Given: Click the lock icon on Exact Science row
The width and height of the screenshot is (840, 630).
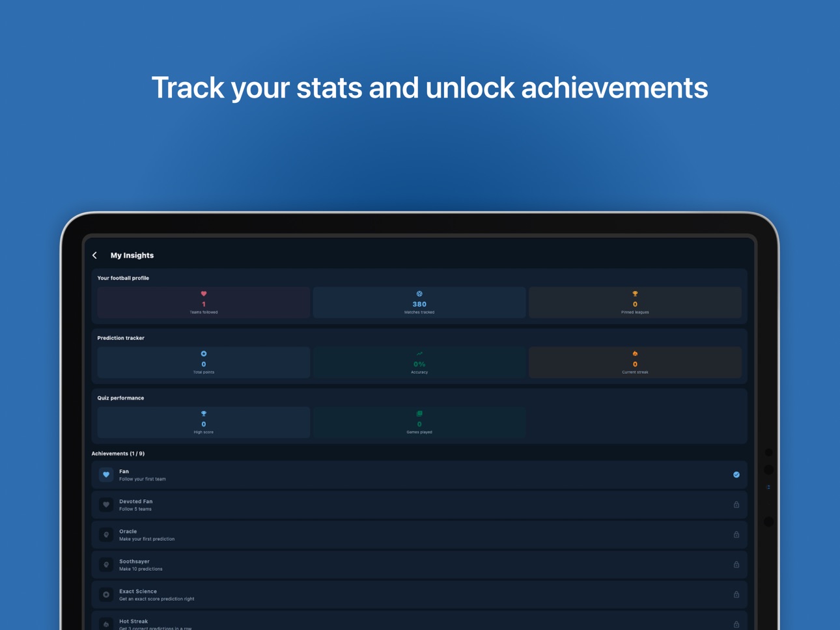Looking at the screenshot, I should pyautogui.click(x=736, y=594).
